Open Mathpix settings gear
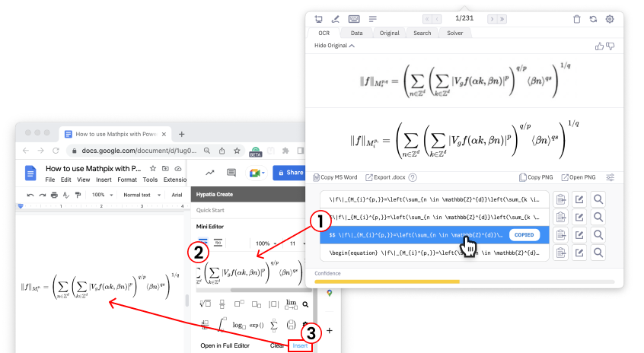The width and height of the screenshot is (644, 353). (610, 19)
